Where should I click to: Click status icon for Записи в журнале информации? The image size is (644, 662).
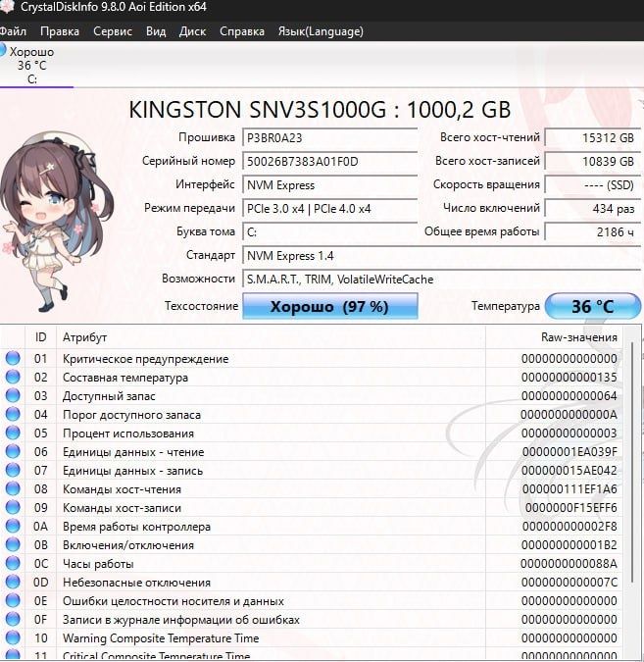pos(13,619)
